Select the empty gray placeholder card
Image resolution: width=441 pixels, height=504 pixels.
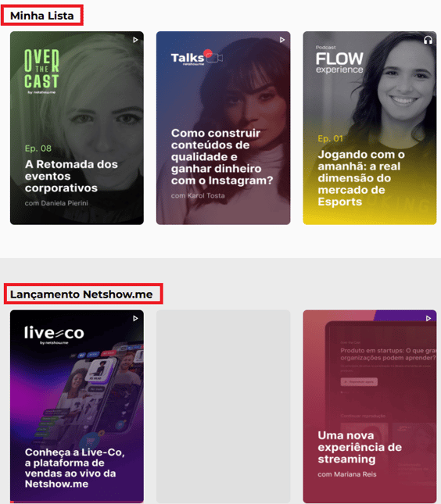pyautogui.click(x=223, y=406)
